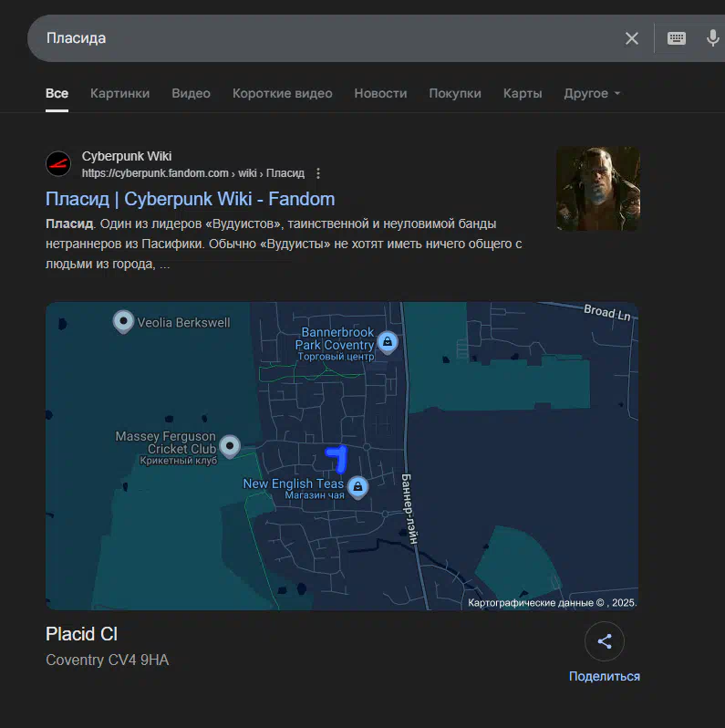Open Пласид | Cyberpunk Wiki - Fandom result
The image size is (725, 728).
191,199
